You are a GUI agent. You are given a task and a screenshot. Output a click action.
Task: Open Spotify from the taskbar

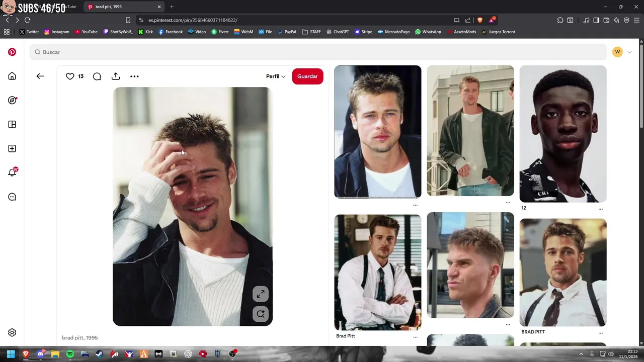pyautogui.click(x=70, y=354)
